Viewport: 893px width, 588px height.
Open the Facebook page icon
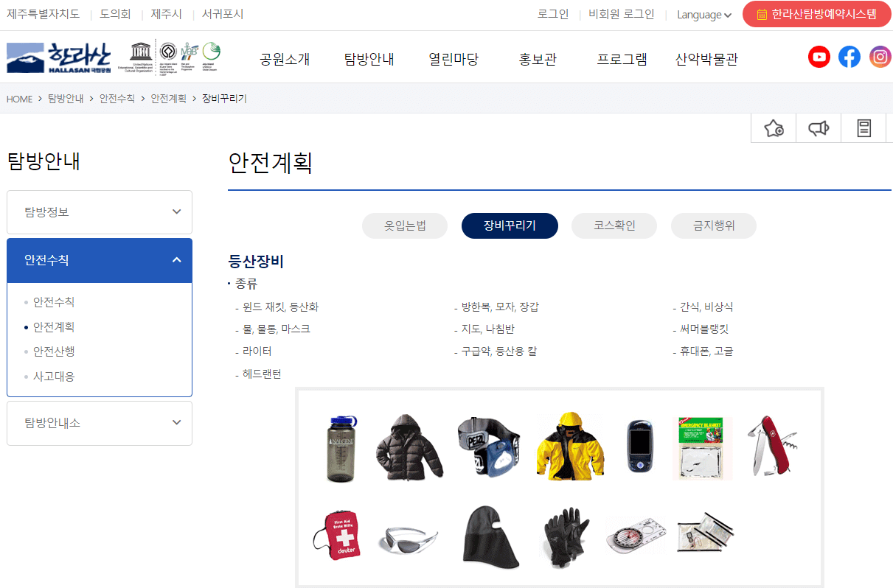click(849, 56)
